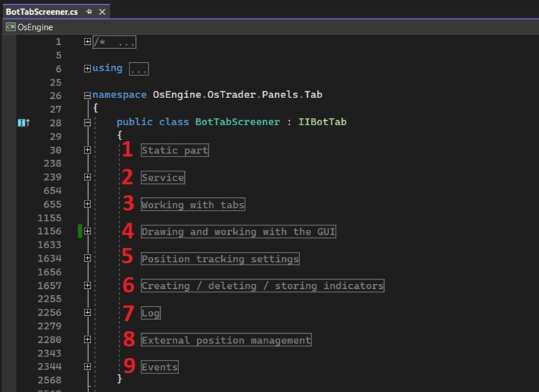539x392 pixels.
Task: Click the OsEngine project icon
Action: (x=11, y=27)
